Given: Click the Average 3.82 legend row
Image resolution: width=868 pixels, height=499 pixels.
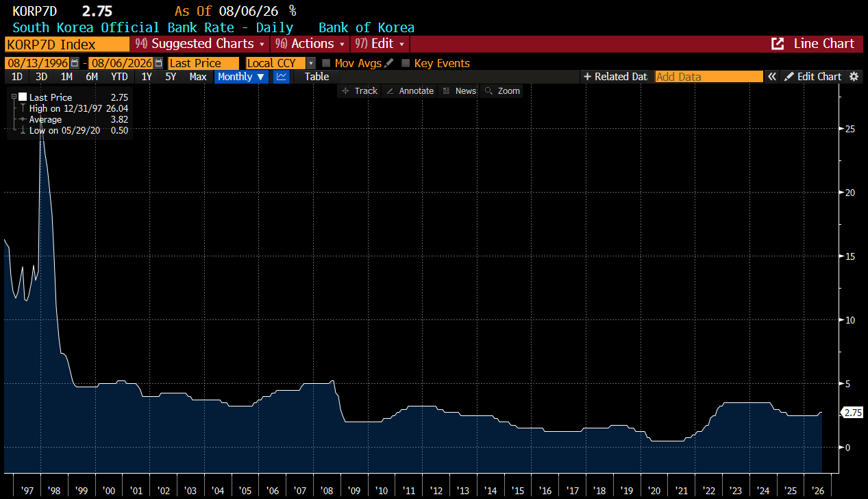Looking at the screenshot, I should [79, 119].
